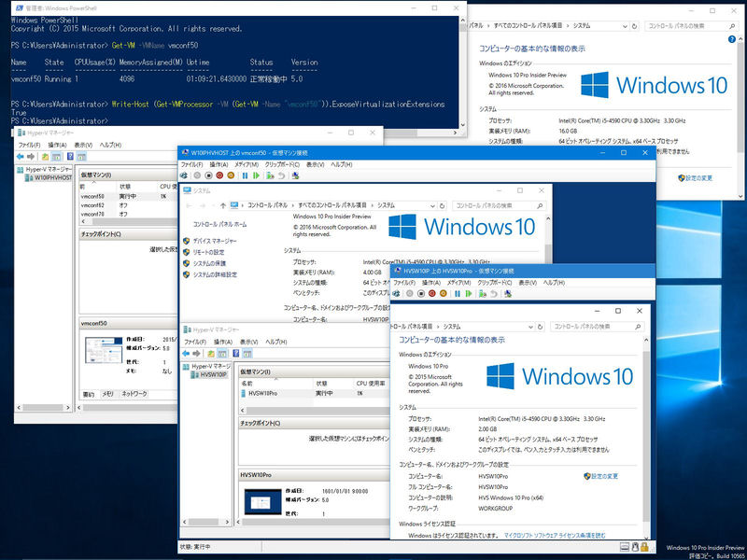Click mouse icon in vmconf50 connection status bar

635,547
